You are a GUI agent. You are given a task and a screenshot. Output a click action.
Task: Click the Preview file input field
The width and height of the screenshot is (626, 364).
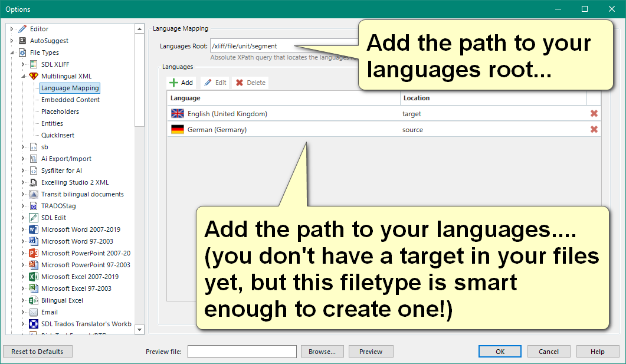[x=242, y=352]
